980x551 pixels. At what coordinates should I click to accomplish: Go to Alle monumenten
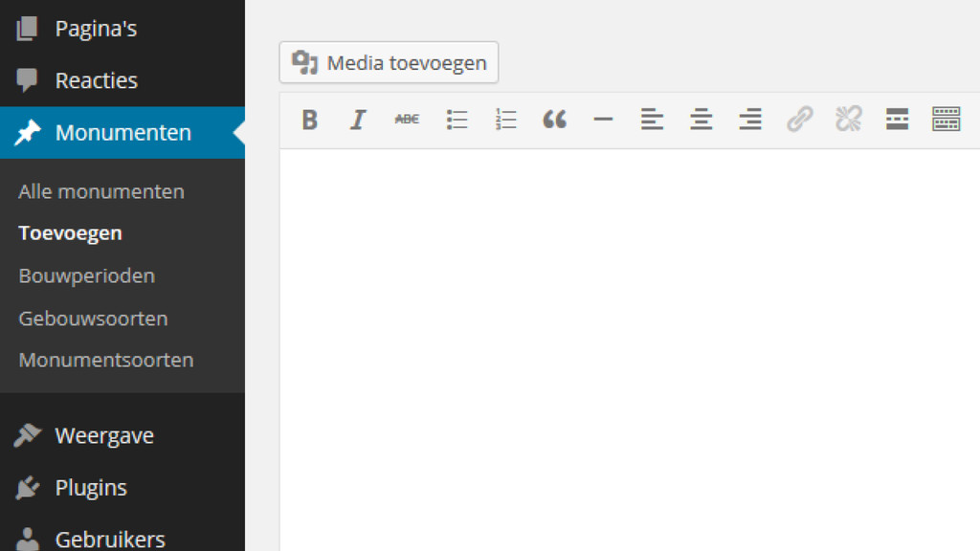pos(101,191)
